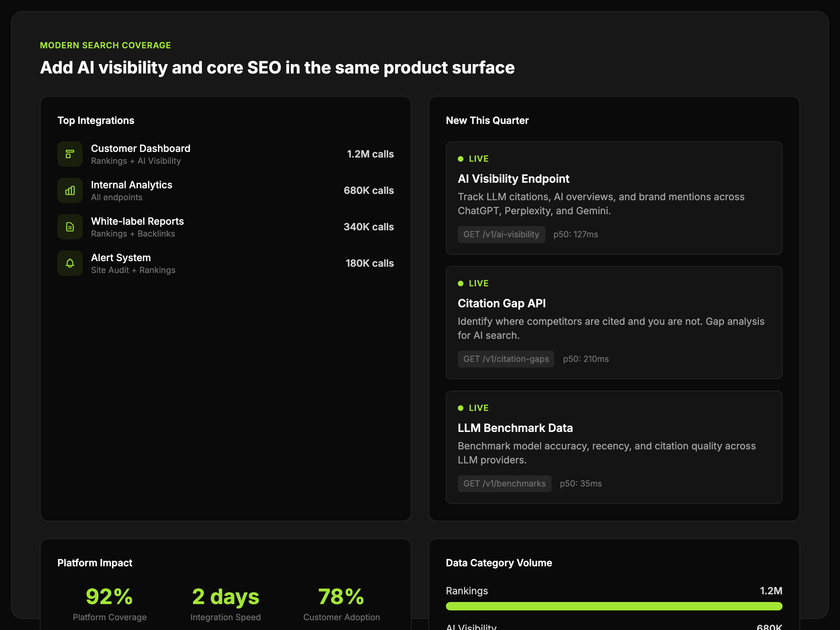Click the GET /v1/ai-visibility endpoint chip
The image size is (840, 630).
tap(501, 235)
